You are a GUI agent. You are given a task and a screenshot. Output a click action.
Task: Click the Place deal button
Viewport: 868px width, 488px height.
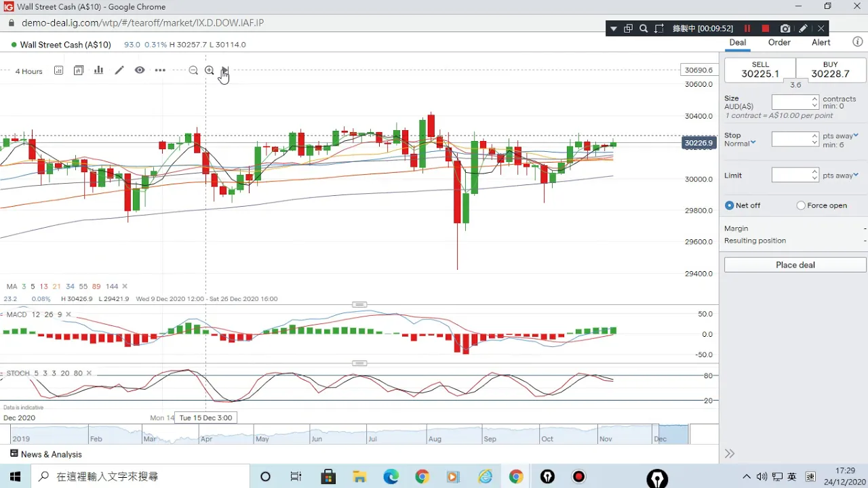pos(795,265)
